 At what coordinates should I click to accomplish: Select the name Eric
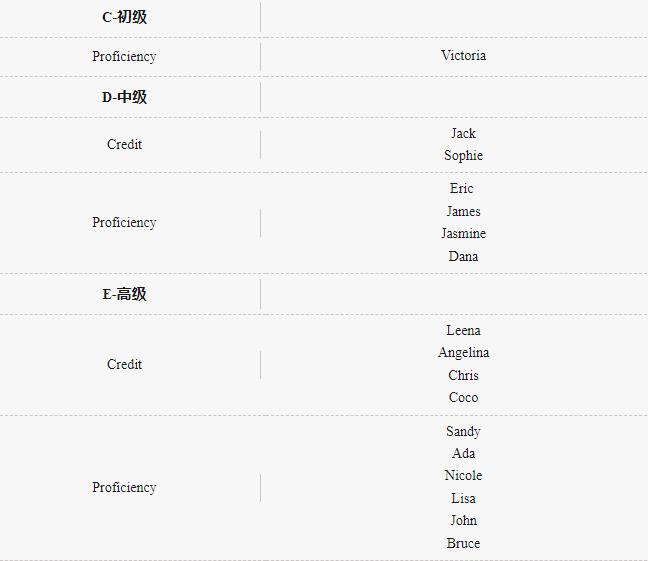coord(462,188)
